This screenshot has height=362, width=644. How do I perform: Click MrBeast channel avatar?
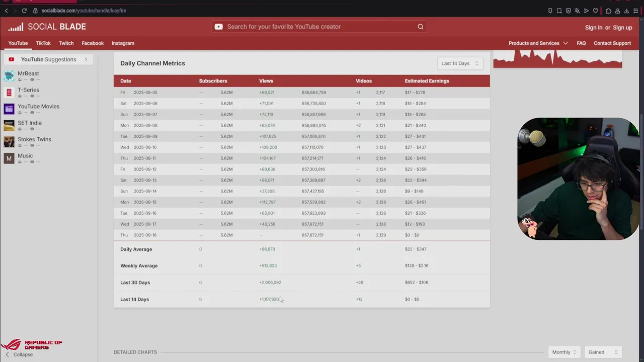coord(9,76)
